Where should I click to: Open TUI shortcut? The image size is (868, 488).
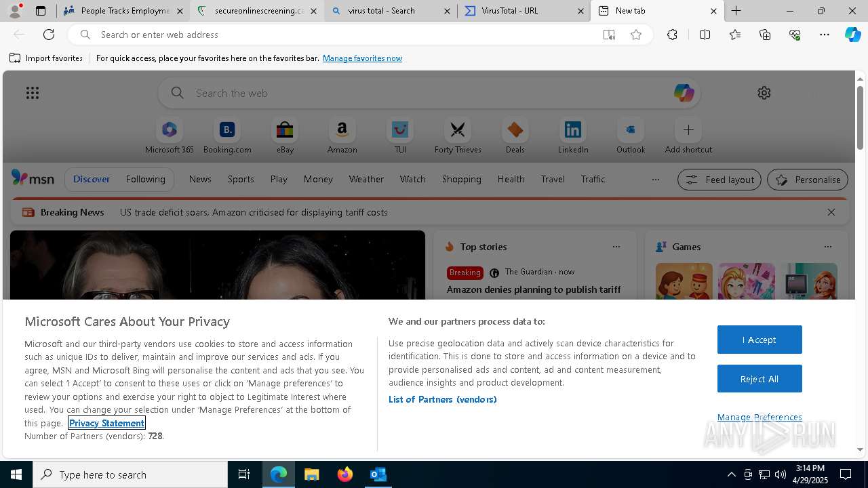point(400,136)
